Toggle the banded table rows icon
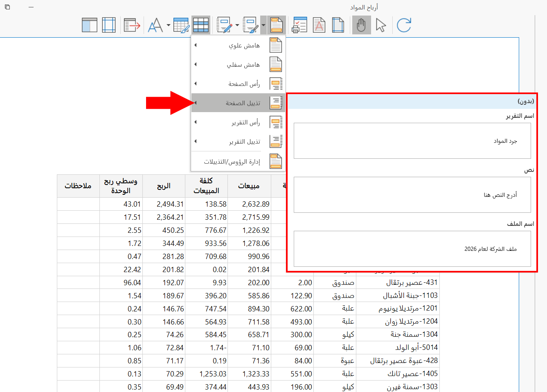This screenshot has height=392, width=547. (201, 25)
